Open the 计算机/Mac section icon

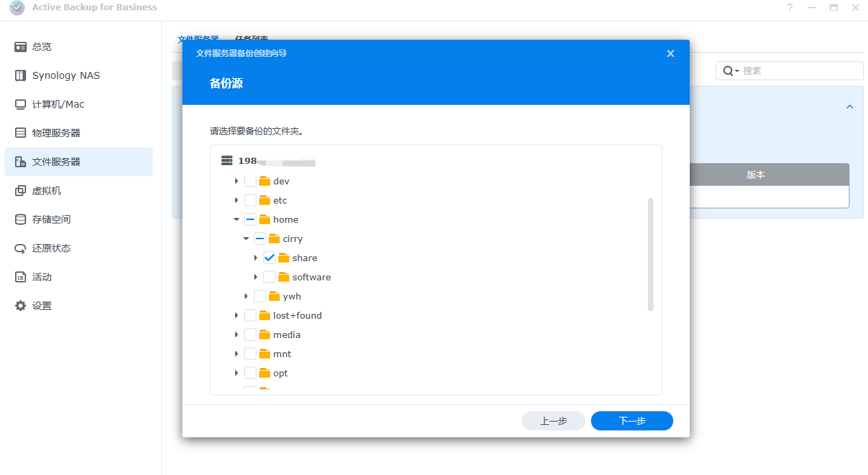(21, 104)
